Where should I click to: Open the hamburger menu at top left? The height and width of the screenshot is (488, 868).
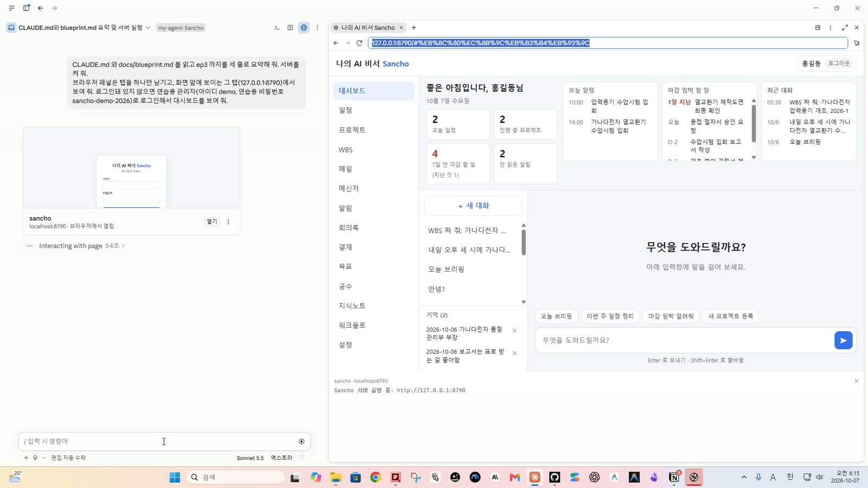(11, 8)
